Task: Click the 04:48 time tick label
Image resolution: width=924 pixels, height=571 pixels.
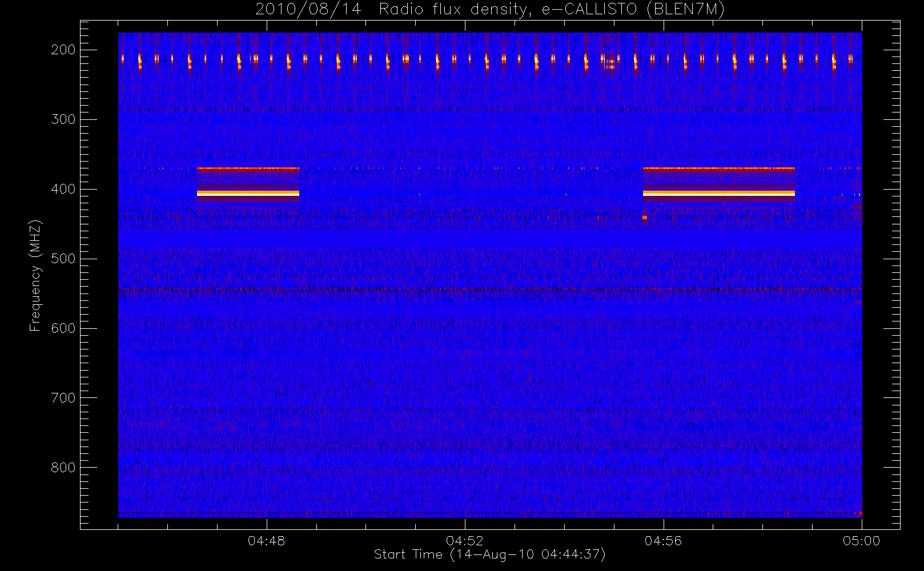Action: pos(267,541)
